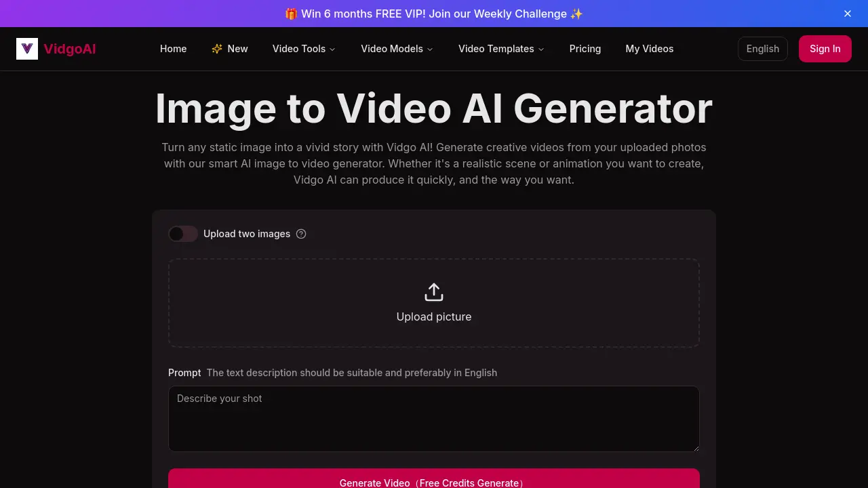This screenshot has width=868, height=488.
Task: Open the Pricing page
Action: pos(585,48)
